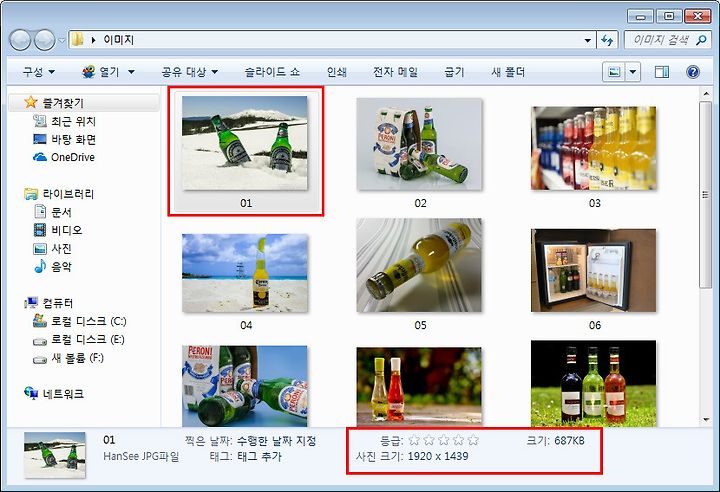720x492 pixels.
Task: Click 태그 추가 field
Action: [x=259, y=457]
